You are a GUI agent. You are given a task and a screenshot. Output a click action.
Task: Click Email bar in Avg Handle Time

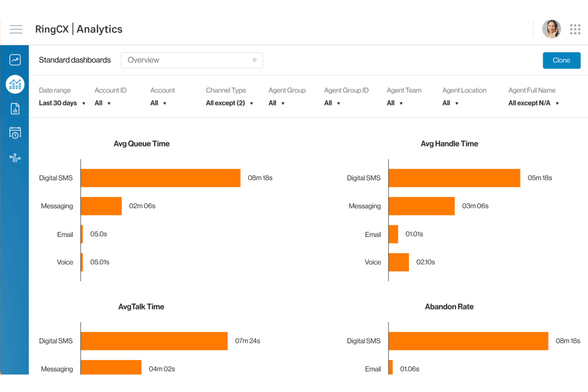click(393, 234)
